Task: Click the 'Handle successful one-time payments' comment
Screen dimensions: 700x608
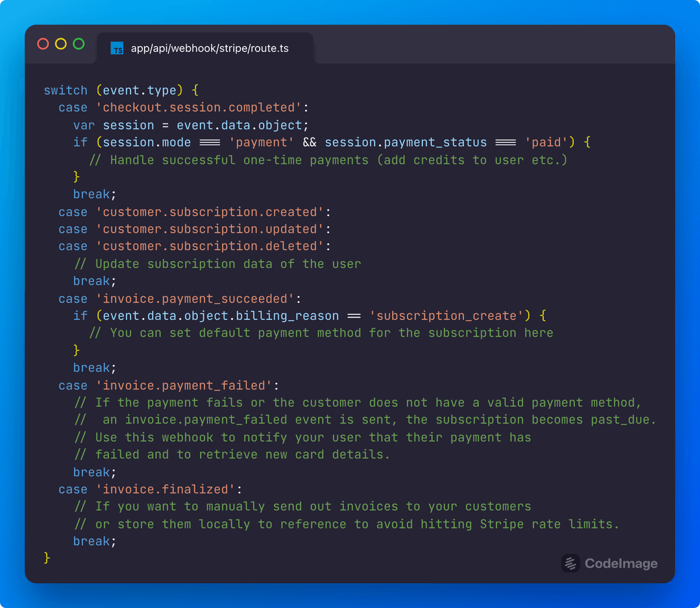Action: (x=328, y=160)
